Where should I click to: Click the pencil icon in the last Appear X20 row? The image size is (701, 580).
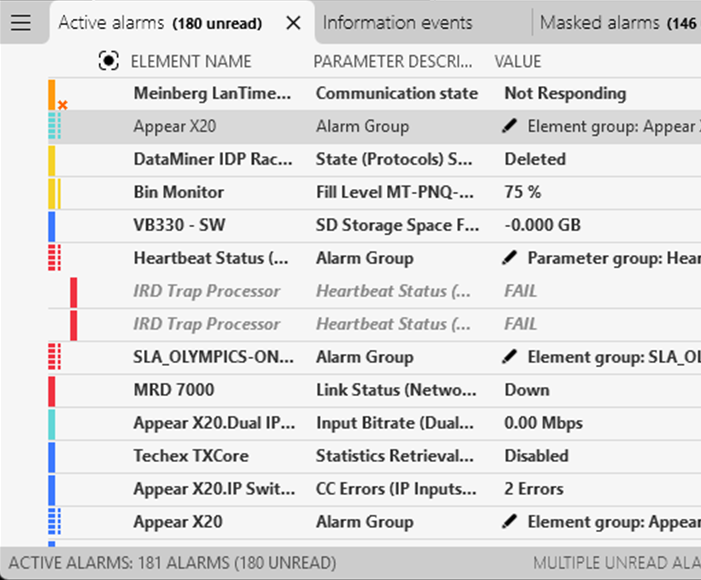(509, 521)
